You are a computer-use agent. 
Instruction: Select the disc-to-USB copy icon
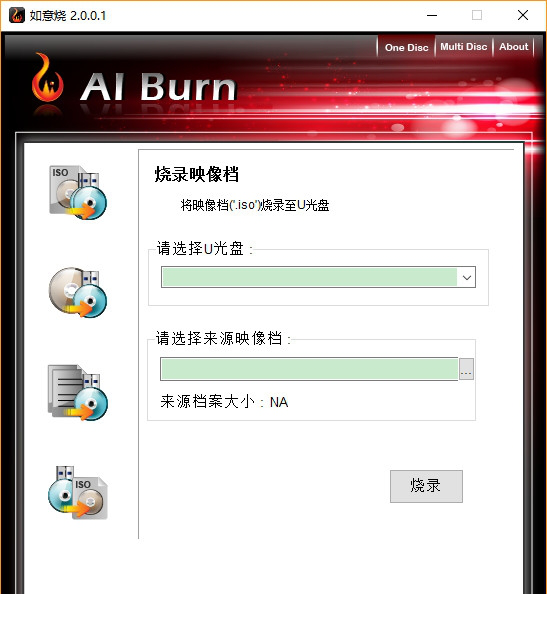pos(78,292)
